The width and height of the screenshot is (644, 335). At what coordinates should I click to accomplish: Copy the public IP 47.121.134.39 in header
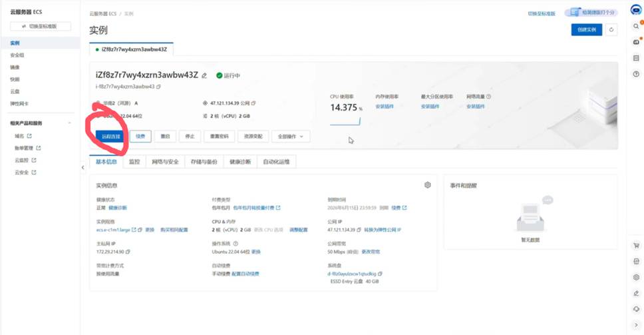253,103
